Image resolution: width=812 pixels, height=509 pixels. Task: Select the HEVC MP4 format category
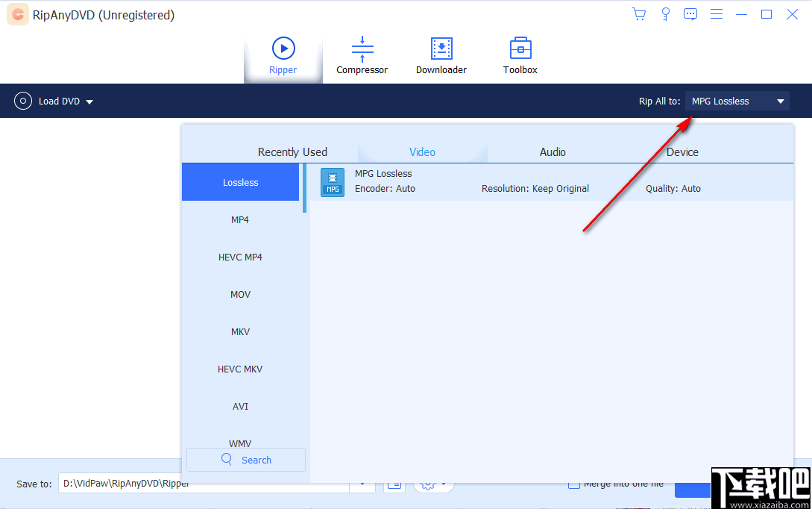[x=240, y=257]
